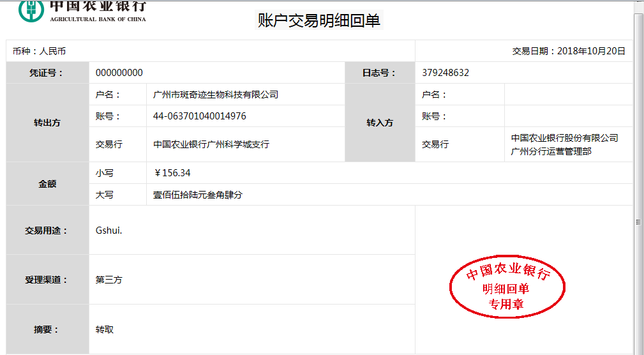Click the 转出方 header cell
This screenshot has width=644, height=355.
(48, 123)
